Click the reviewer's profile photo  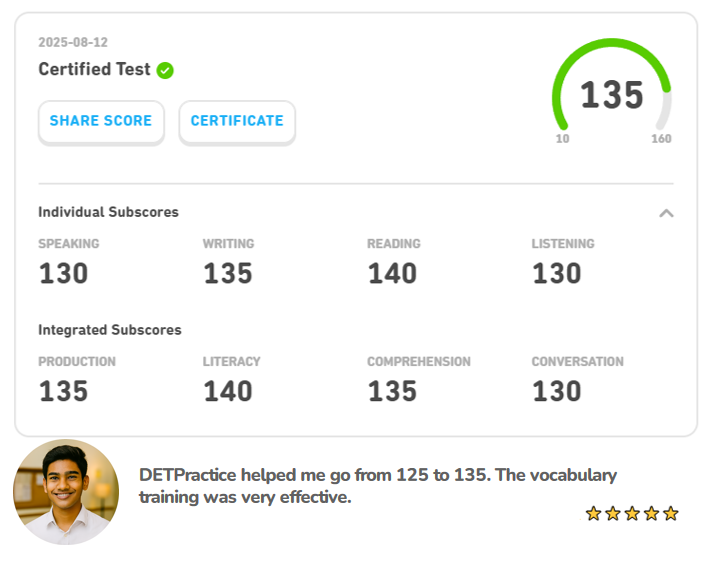point(66,492)
